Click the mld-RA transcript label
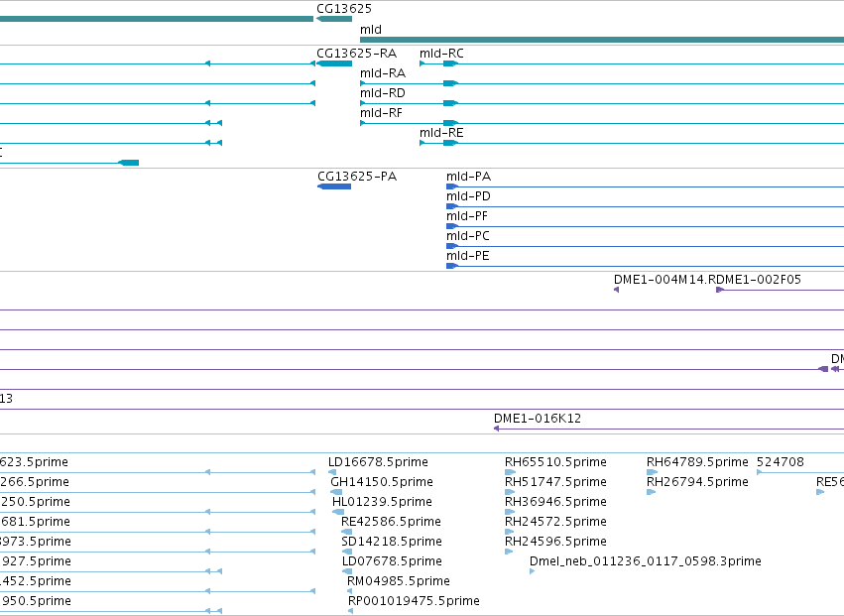Viewport: 844px width, 616px height. click(x=383, y=73)
